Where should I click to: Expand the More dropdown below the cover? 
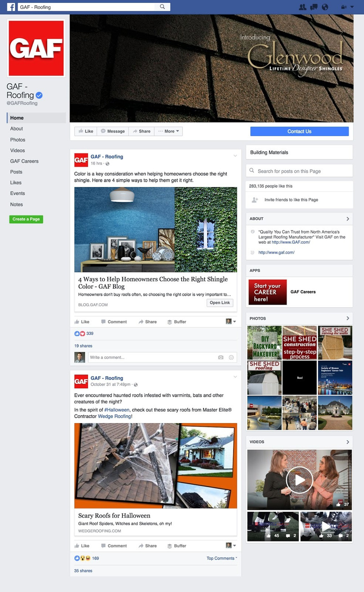pos(168,131)
